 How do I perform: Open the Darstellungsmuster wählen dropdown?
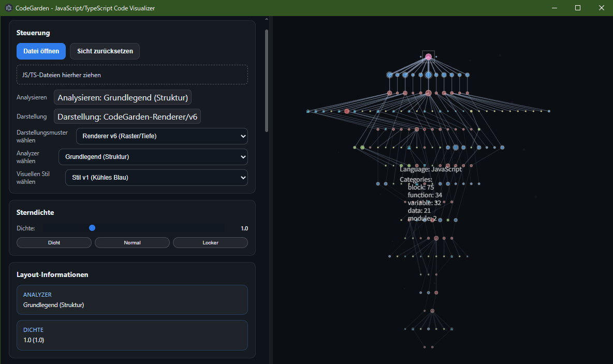pos(162,136)
